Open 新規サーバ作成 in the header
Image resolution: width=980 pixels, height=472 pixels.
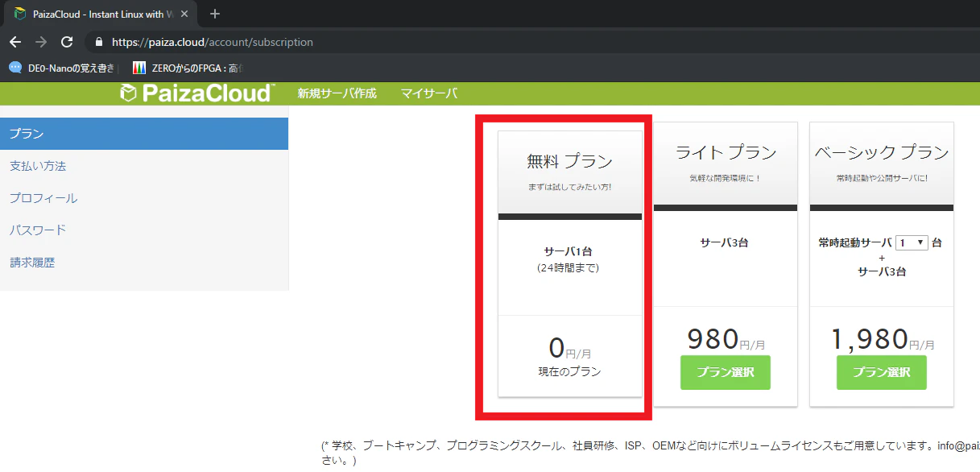tap(337, 93)
